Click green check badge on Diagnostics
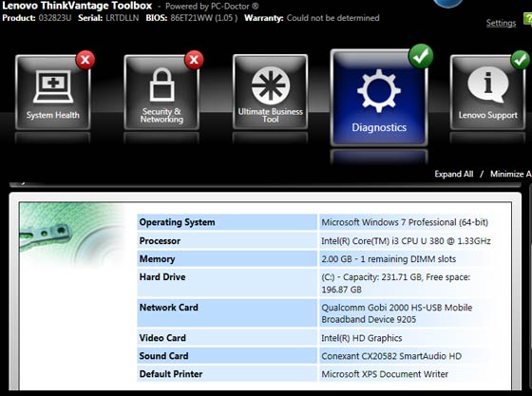Image resolution: width=532 pixels, height=396 pixels. tap(421, 56)
